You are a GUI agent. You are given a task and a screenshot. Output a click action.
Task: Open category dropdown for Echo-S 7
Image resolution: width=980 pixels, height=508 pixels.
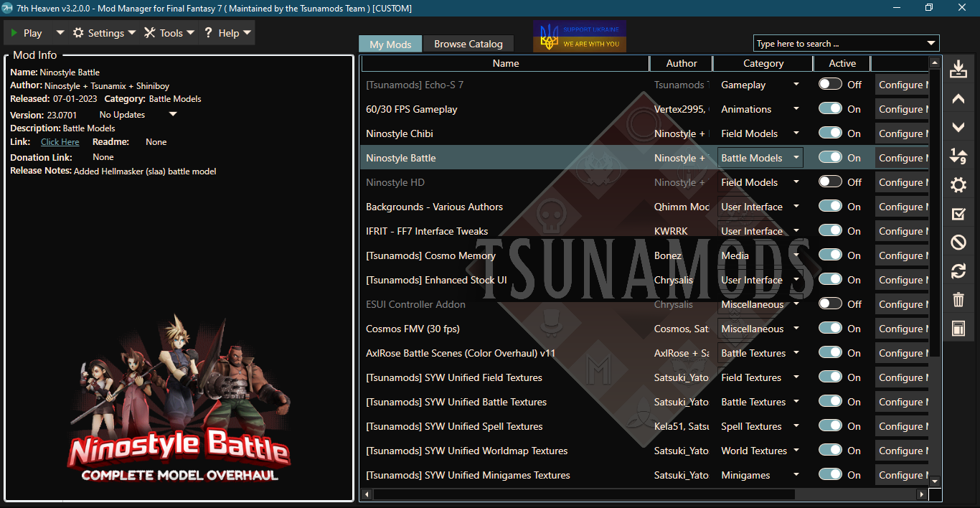796,85
